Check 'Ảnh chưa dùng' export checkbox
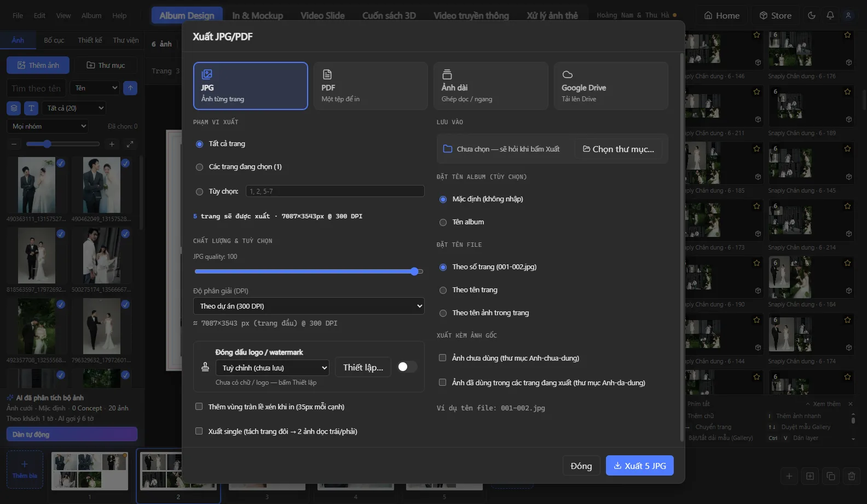867x504 pixels. click(x=442, y=358)
